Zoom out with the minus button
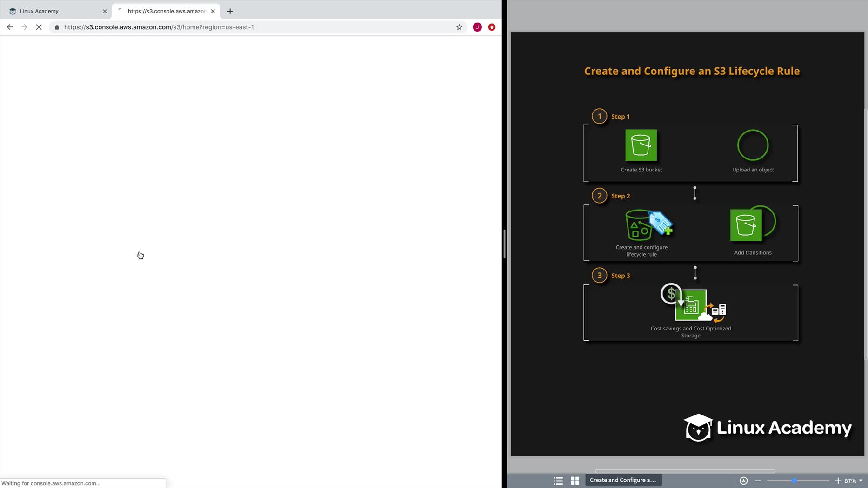 coord(758,481)
